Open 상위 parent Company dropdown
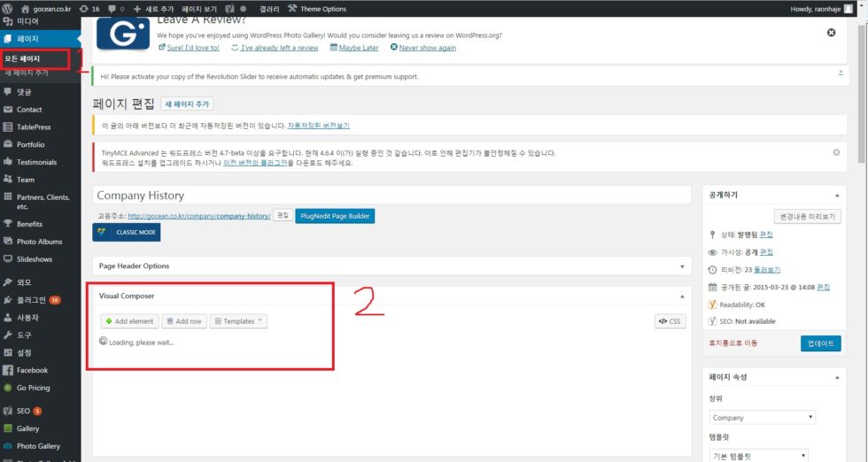868x462 pixels. [763, 418]
